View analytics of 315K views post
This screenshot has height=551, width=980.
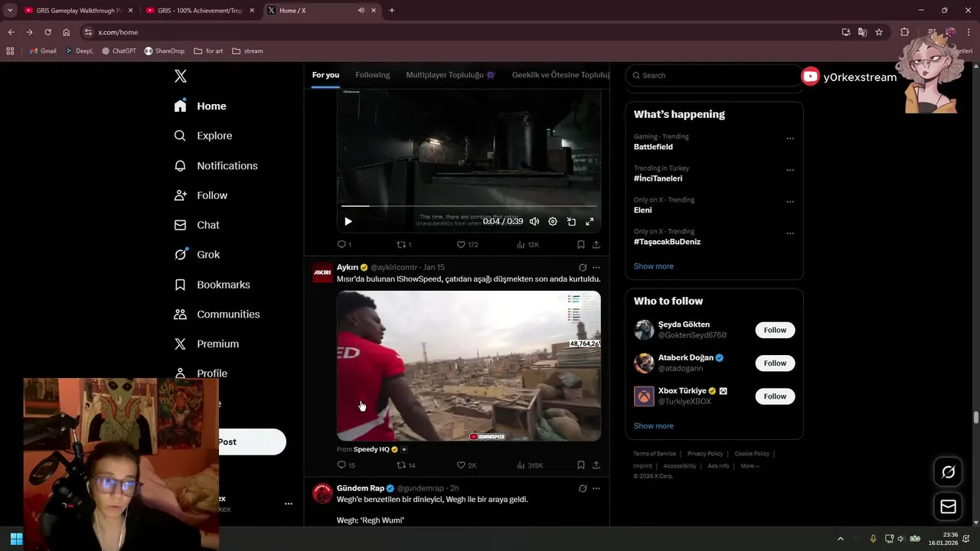(x=529, y=465)
